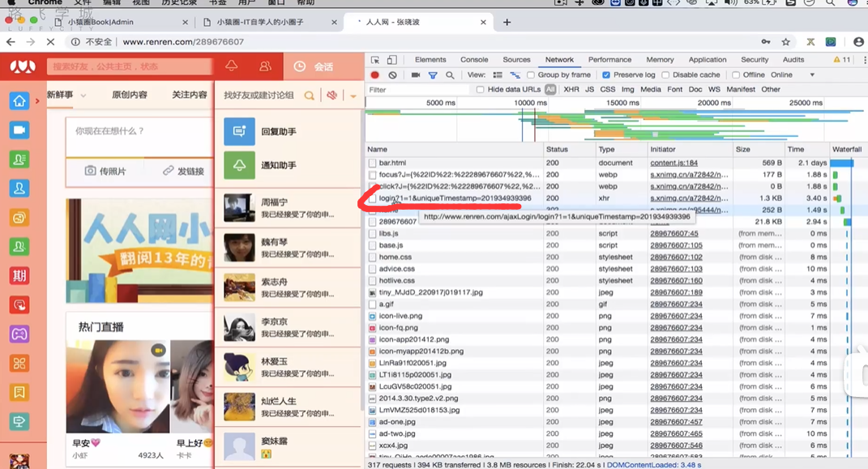Clear the network log
This screenshot has width=868, height=469.
coord(392,75)
